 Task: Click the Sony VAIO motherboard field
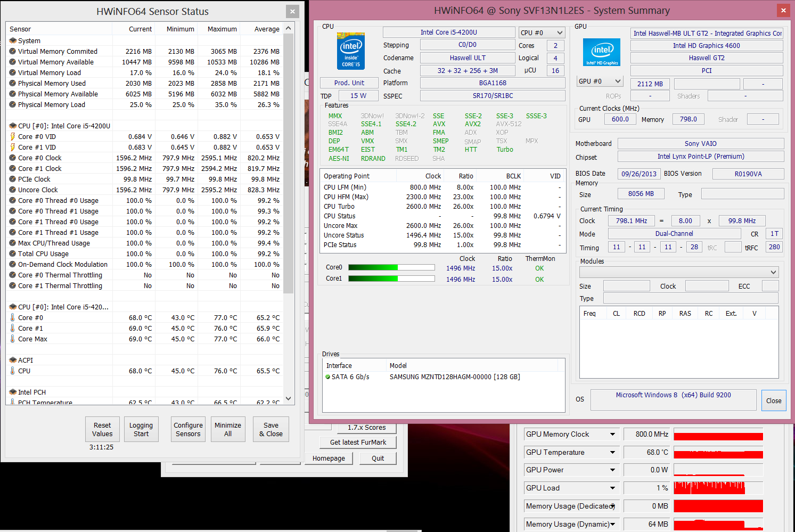pyautogui.click(x=701, y=144)
